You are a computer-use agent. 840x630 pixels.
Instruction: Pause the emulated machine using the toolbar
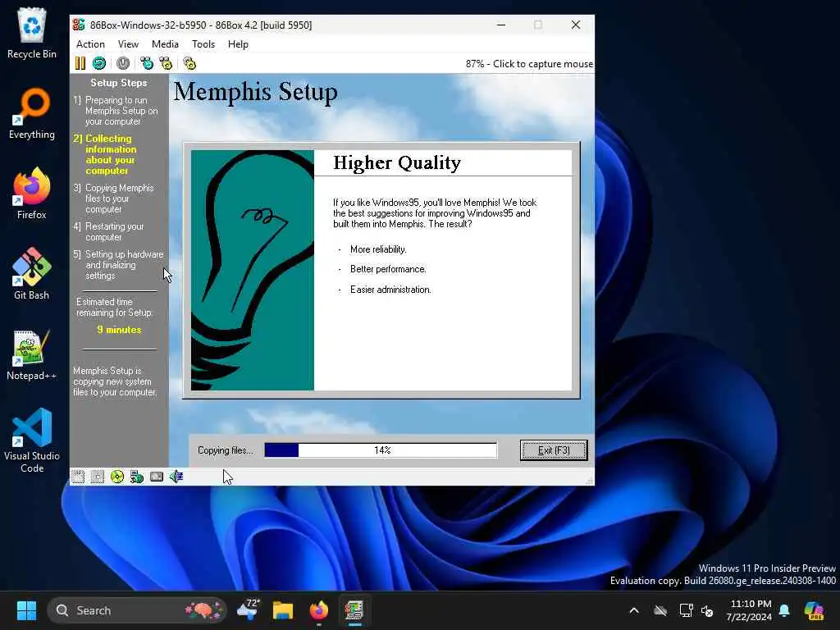[x=80, y=63]
